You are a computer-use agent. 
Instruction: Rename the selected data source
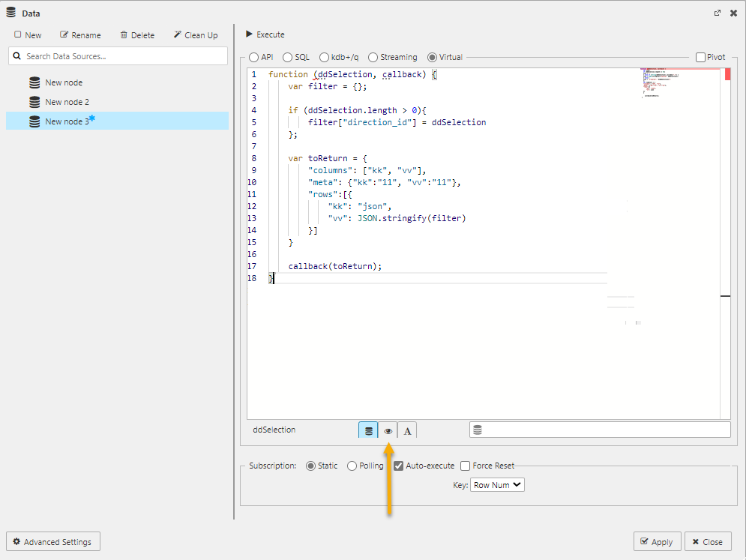tap(80, 34)
